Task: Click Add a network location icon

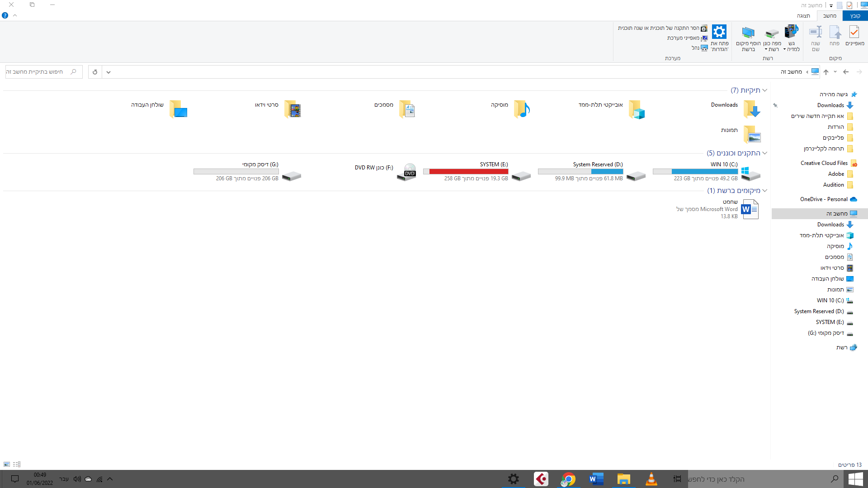Action: click(x=748, y=33)
